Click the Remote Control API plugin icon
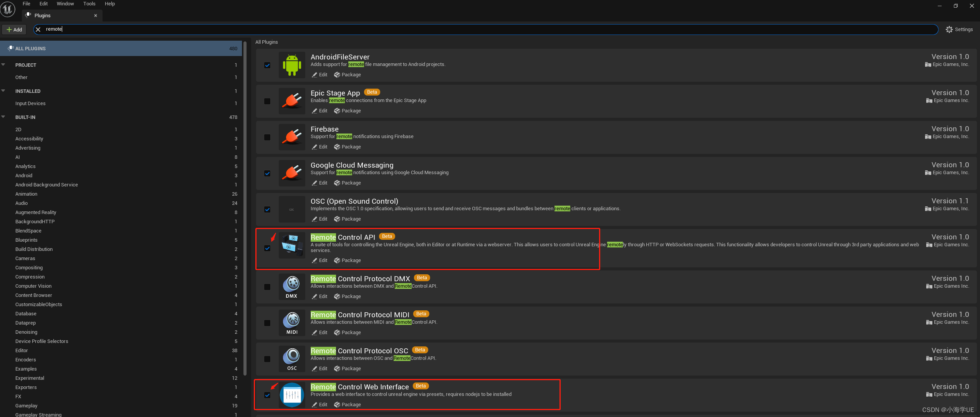The width and height of the screenshot is (980, 417). [x=292, y=246]
